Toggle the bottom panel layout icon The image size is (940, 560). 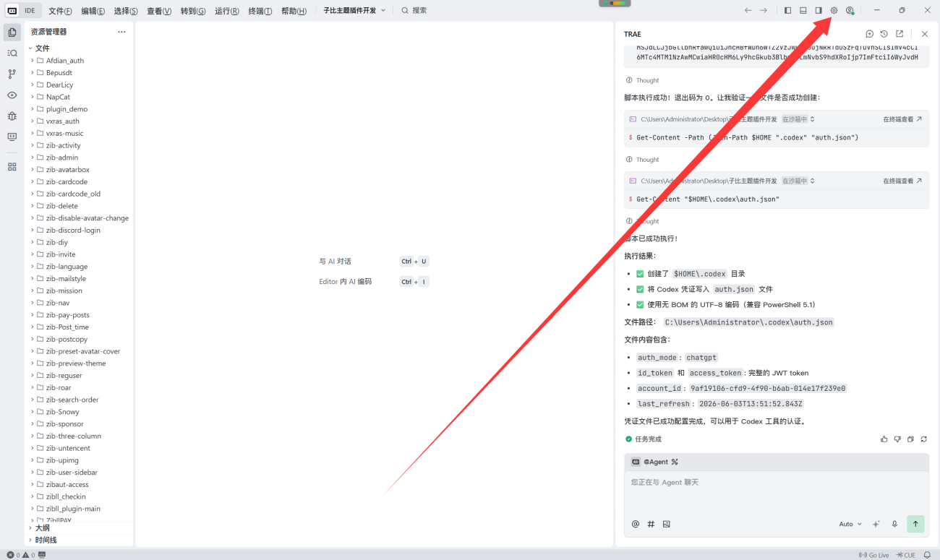pos(803,11)
